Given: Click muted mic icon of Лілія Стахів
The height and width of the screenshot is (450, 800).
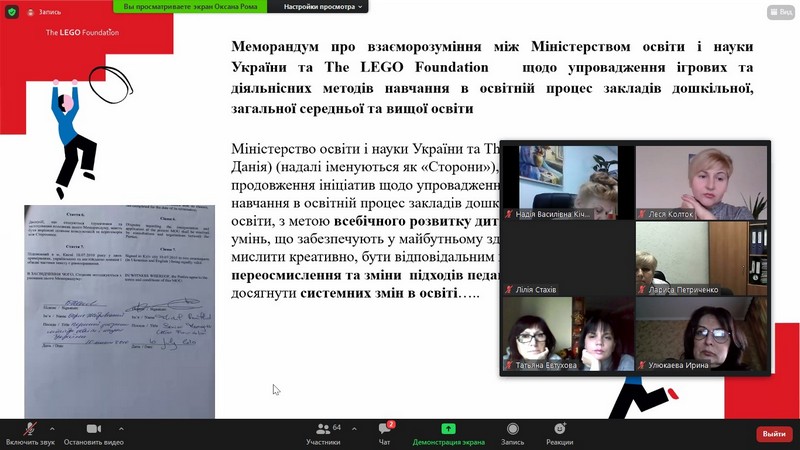Looking at the screenshot, I should (509, 290).
